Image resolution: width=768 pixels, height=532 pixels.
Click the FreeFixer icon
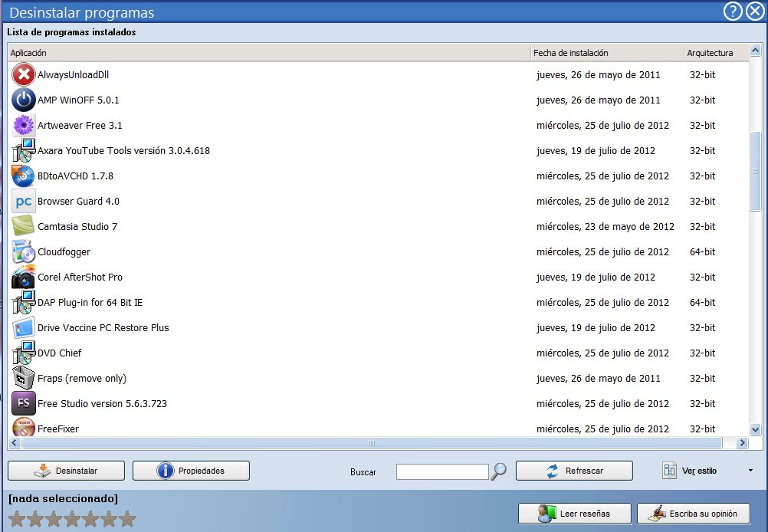coord(23,427)
